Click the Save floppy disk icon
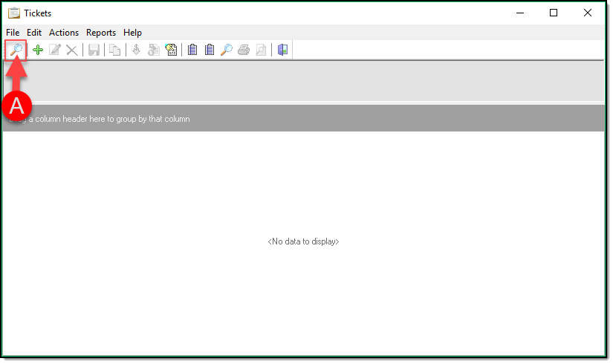 (x=94, y=51)
